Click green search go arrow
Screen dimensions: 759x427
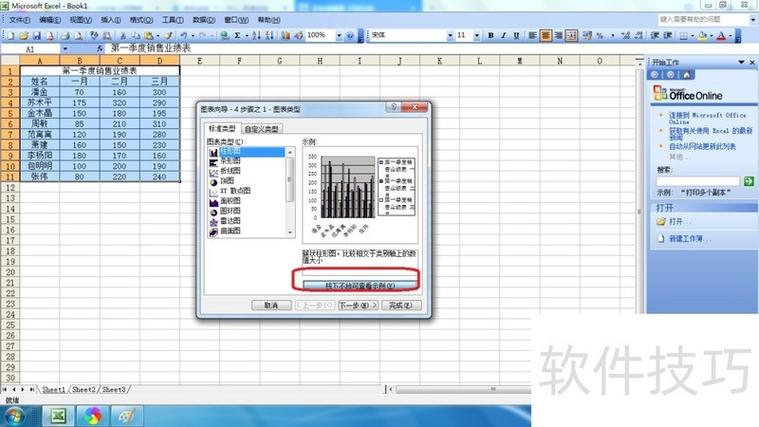coord(749,181)
